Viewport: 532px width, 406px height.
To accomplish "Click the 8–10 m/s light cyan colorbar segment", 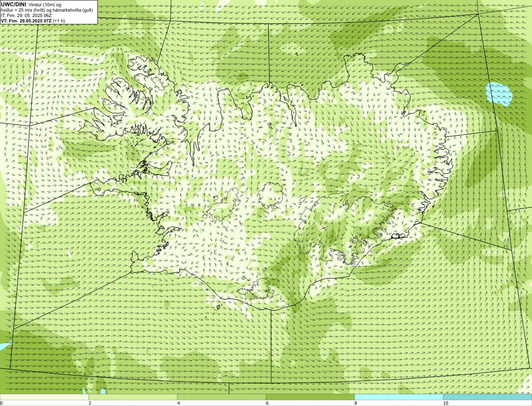I will click(399, 397).
